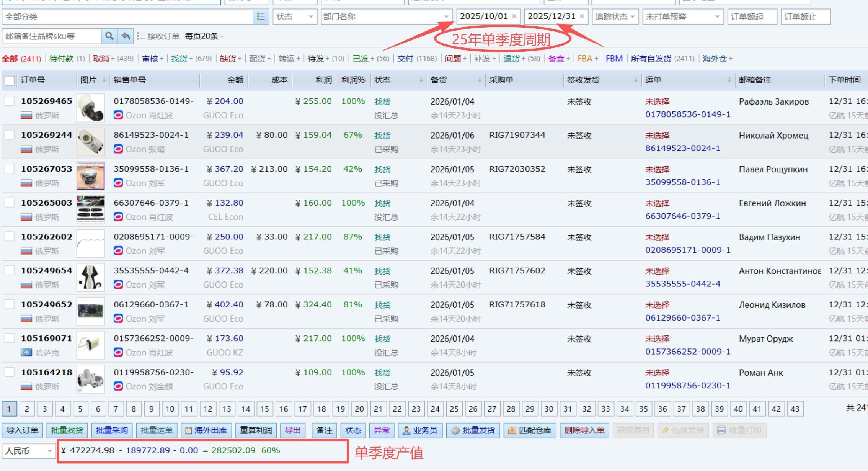Click the 业务员 person button

420,430
